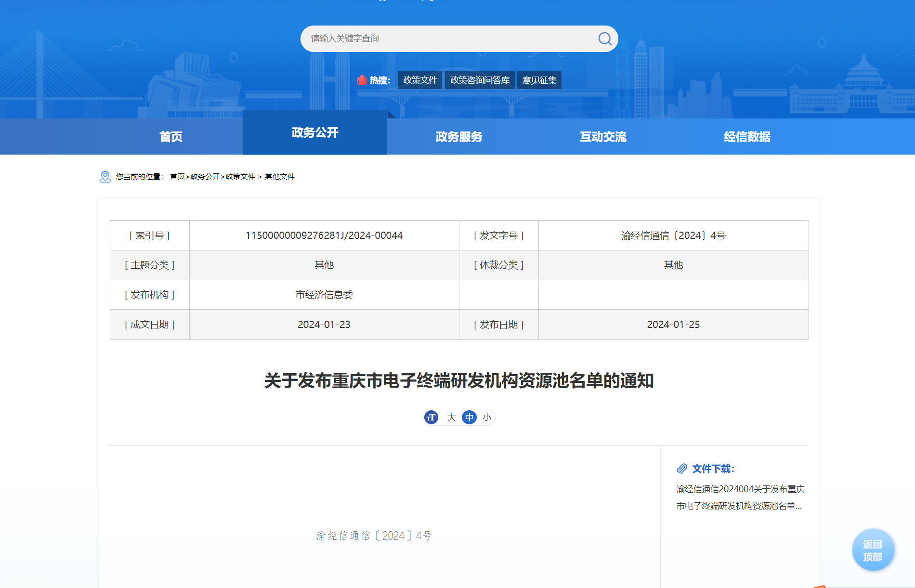Click the font size tT icon
This screenshot has width=915, height=588.
(431, 418)
